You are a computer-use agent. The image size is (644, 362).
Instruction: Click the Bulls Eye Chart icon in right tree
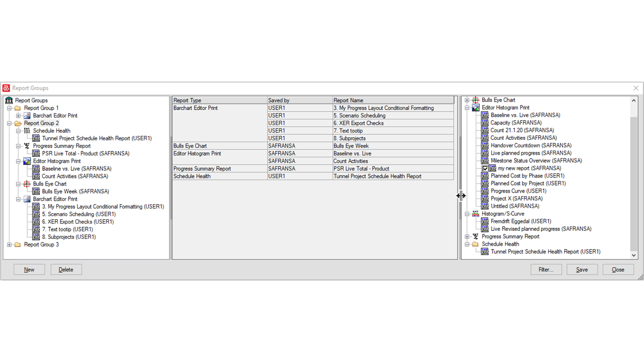476,100
